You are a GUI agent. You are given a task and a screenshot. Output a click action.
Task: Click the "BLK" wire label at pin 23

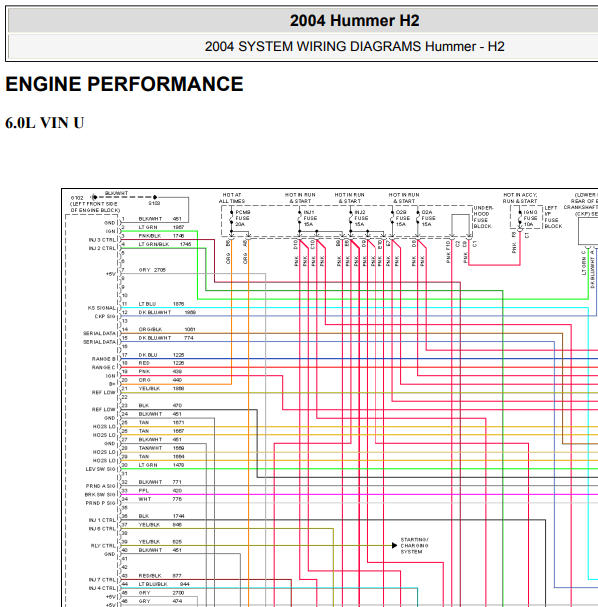point(144,406)
